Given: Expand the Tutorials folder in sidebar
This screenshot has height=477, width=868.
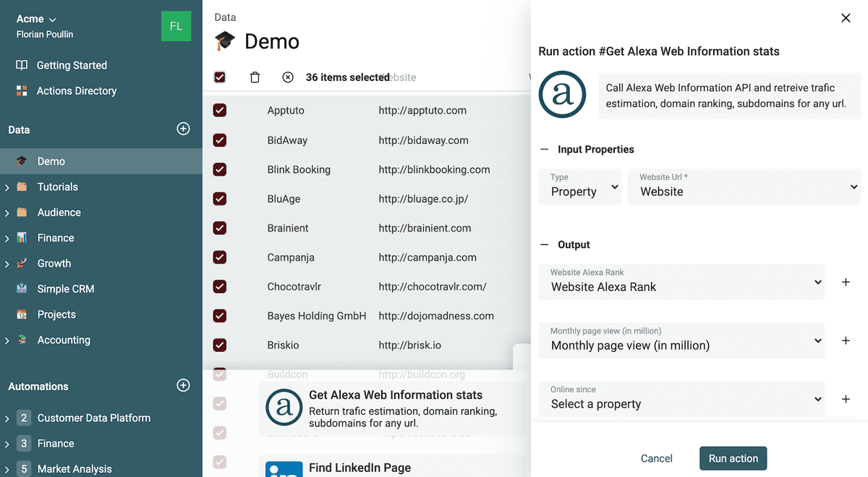Looking at the screenshot, I should [7, 187].
